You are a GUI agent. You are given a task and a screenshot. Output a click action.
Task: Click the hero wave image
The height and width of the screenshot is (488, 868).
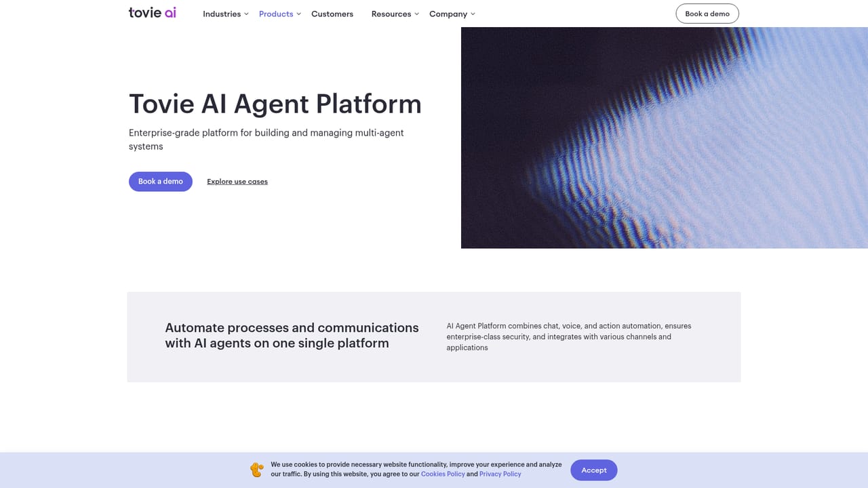[x=665, y=138]
